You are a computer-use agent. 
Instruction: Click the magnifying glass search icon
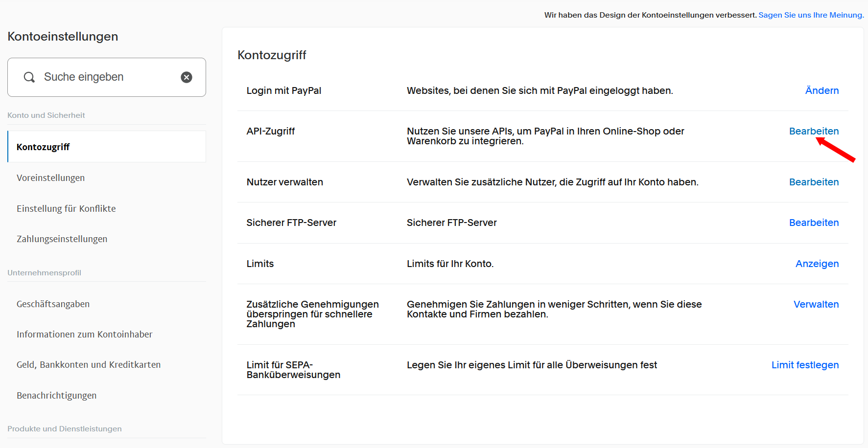[29, 77]
